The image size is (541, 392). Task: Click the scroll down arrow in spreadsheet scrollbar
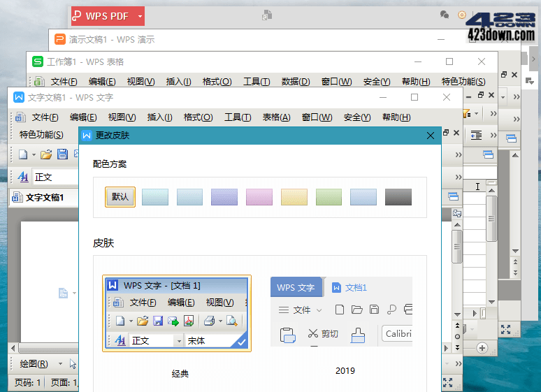pyautogui.click(x=492, y=302)
